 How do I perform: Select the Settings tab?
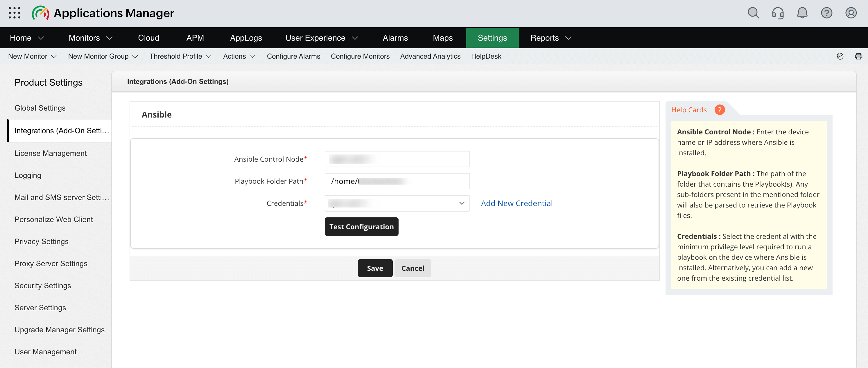point(492,38)
